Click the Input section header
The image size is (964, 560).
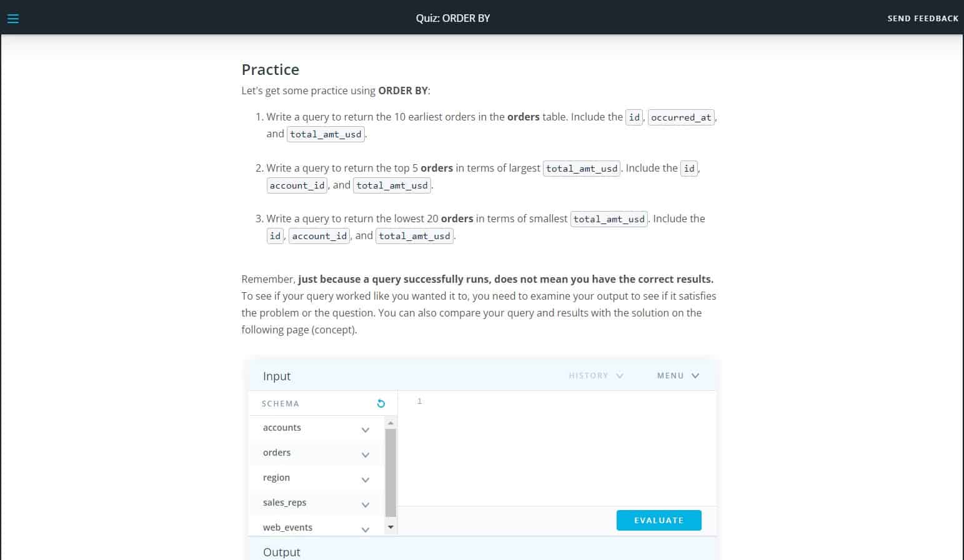[x=276, y=376]
